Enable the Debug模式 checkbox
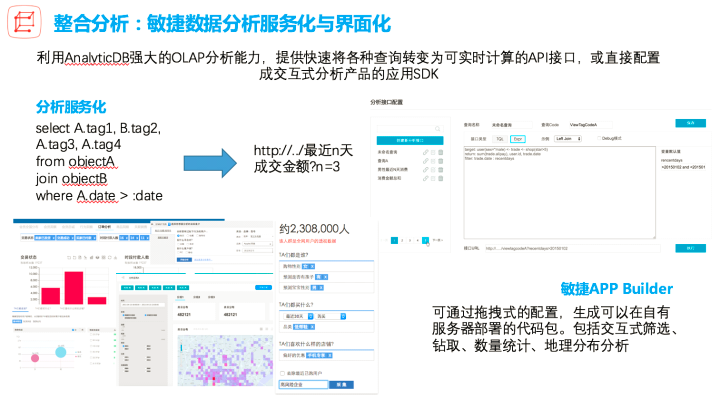The image size is (725, 395). coord(599,138)
